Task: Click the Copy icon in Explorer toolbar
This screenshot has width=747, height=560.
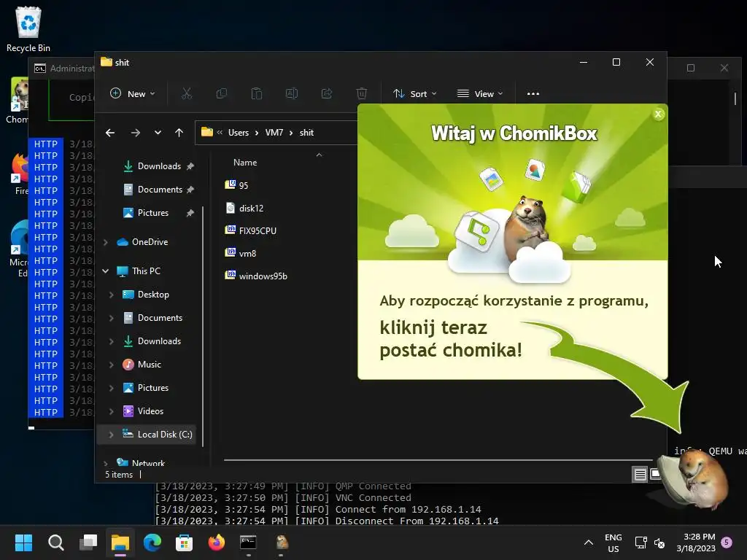Action: point(222,94)
